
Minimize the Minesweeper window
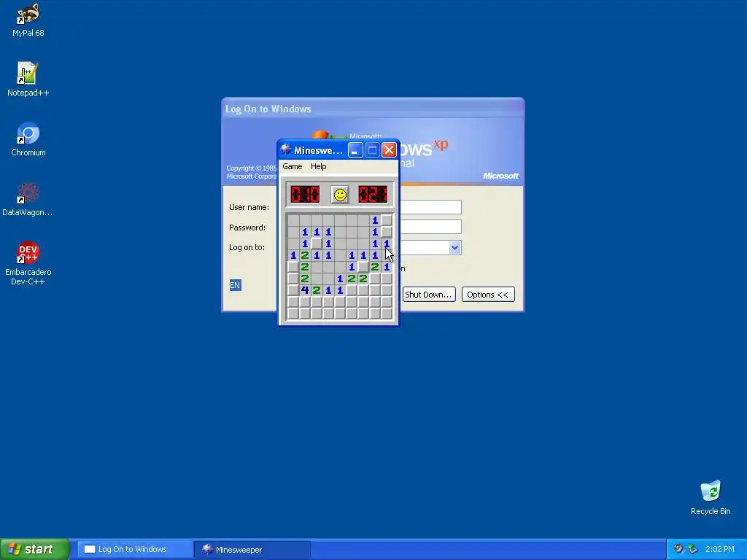[355, 150]
